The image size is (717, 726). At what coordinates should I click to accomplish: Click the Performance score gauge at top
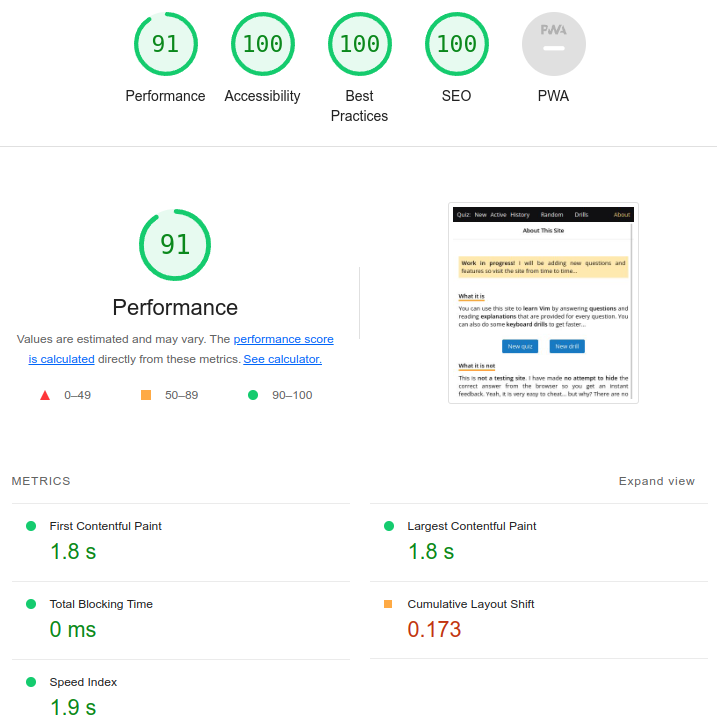point(165,44)
